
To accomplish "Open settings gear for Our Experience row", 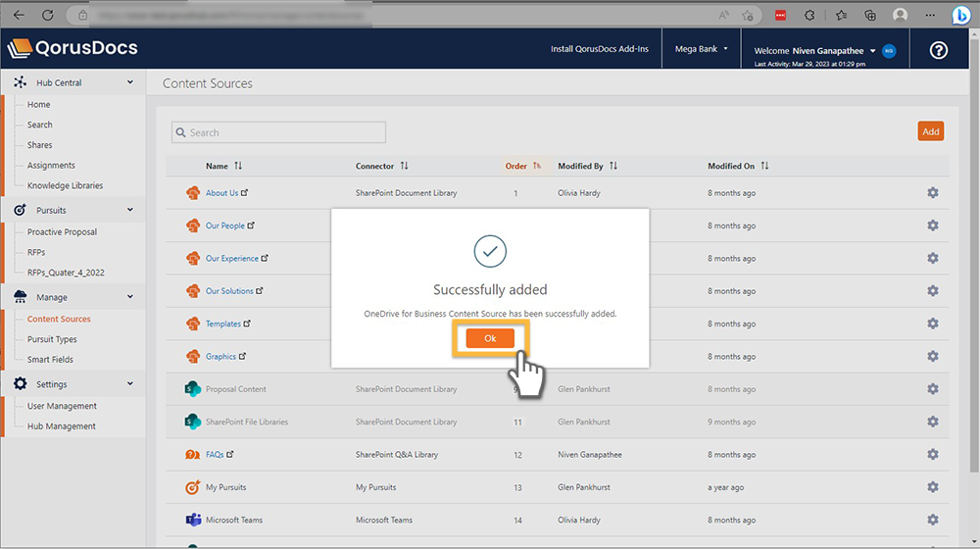I will pyautogui.click(x=933, y=258).
